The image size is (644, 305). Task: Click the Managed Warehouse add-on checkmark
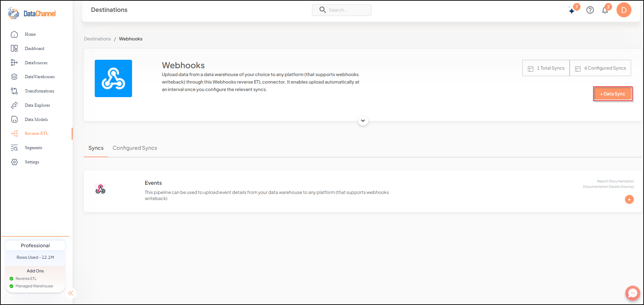[x=12, y=286]
